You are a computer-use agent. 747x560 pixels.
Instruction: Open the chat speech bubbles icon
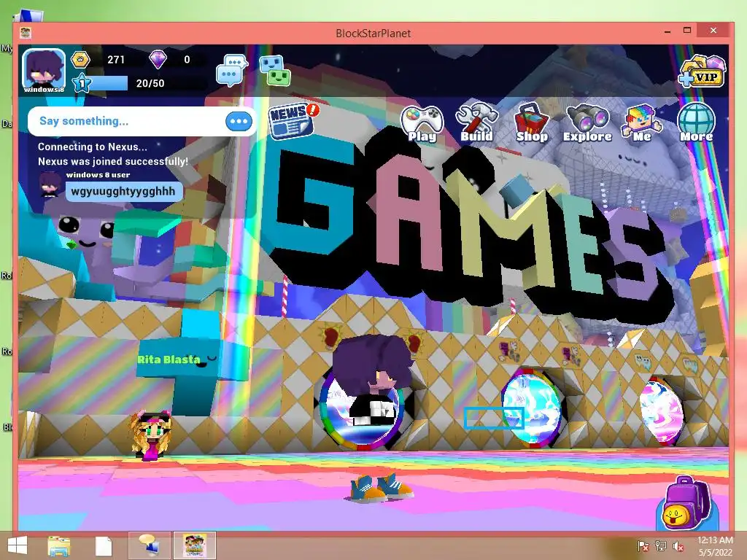pos(232,71)
